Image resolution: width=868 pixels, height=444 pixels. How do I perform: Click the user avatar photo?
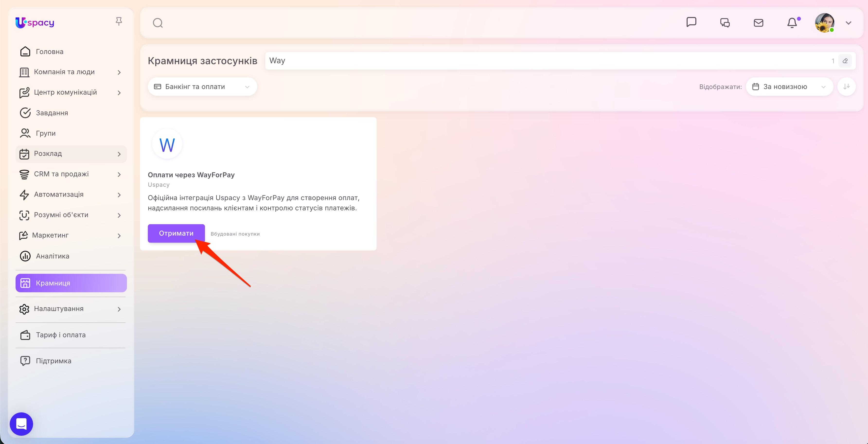[x=824, y=23]
